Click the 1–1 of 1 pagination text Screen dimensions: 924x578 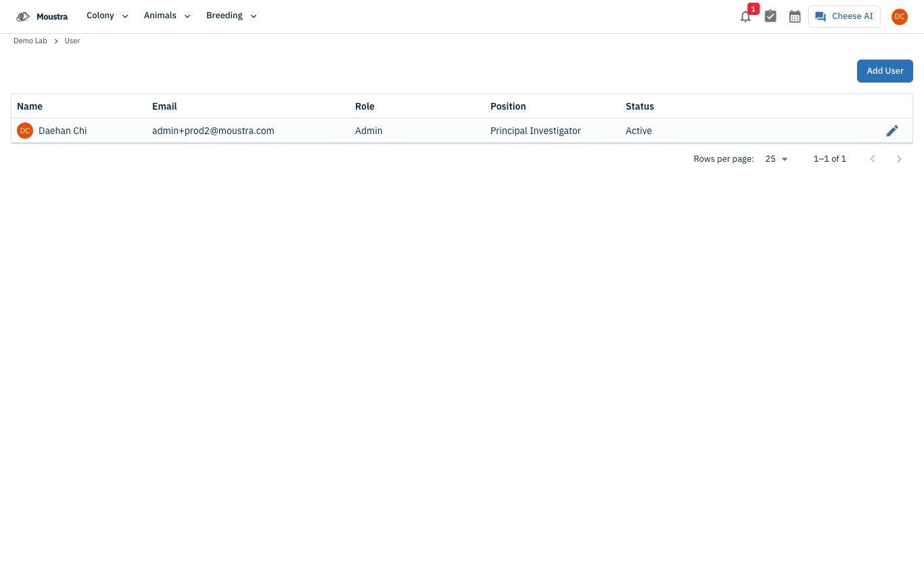click(830, 159)
